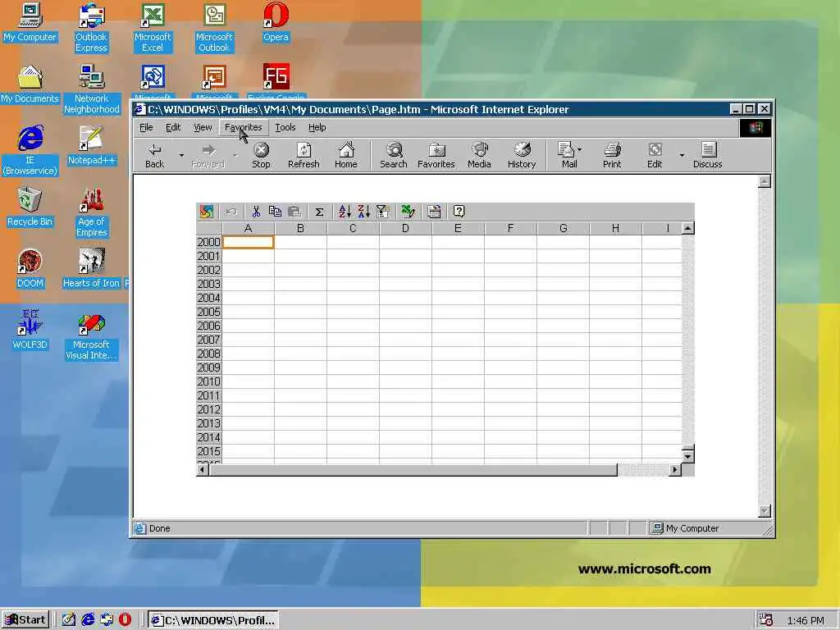Expand the Edit toolbar button dropdown arrow
Viewport: 840px width, 630px height.
coord(682,155)
